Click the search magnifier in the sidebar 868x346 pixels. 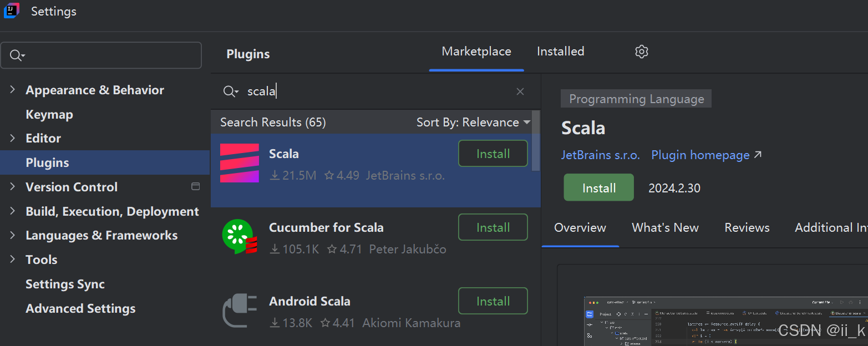coord(16,55)
